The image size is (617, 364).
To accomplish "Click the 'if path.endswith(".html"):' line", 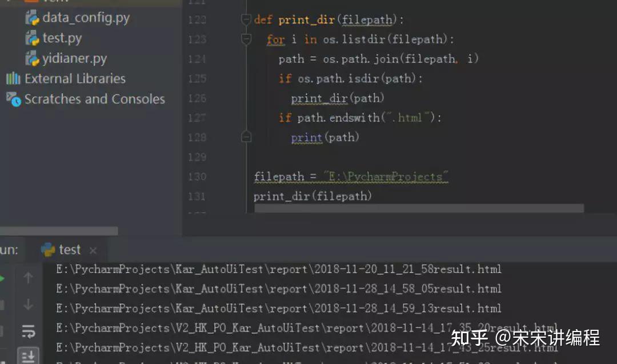I will [x=360, y=118].
